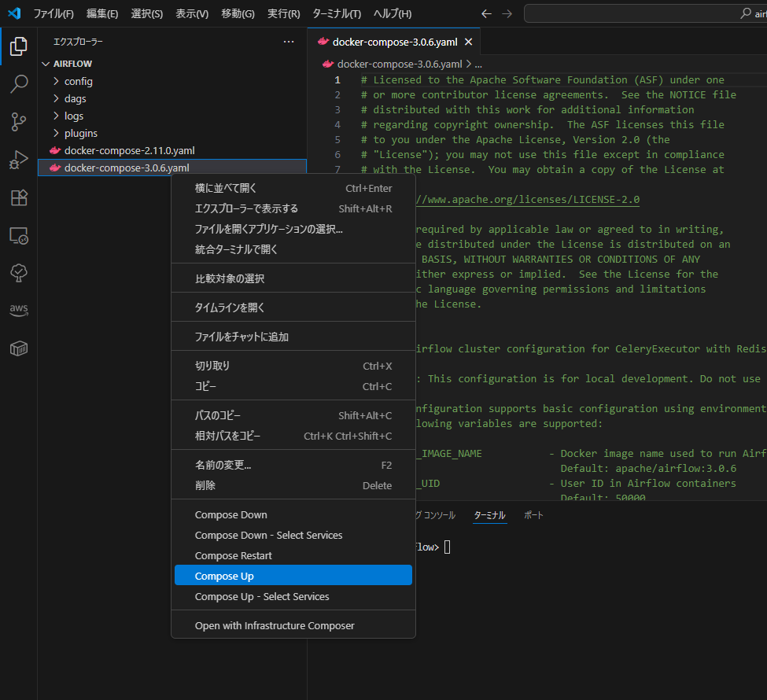
Task: Open Run and Debug view icon
Action: (x=19, y=160)
